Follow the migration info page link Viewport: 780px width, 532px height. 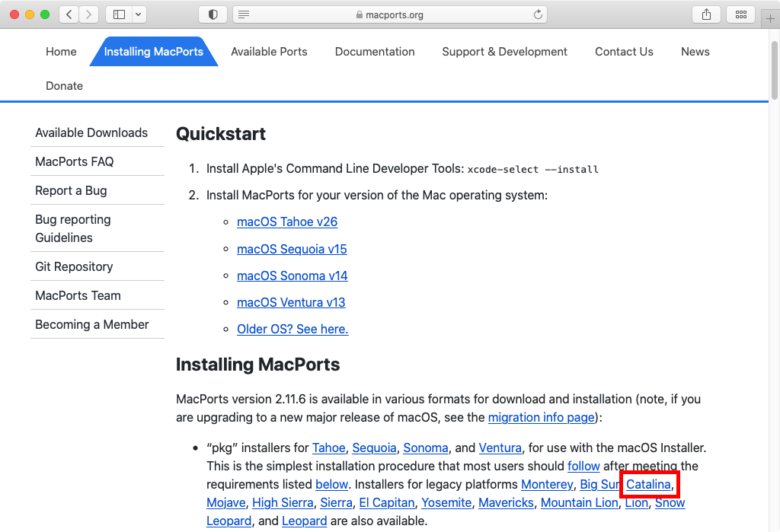[x=542, y=417]
